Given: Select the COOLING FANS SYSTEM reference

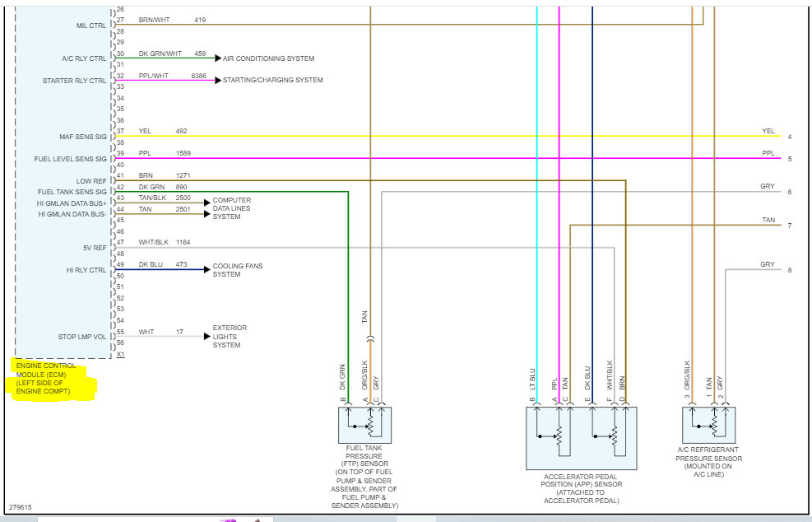Looking at the screenshot, I should [237, 270].
